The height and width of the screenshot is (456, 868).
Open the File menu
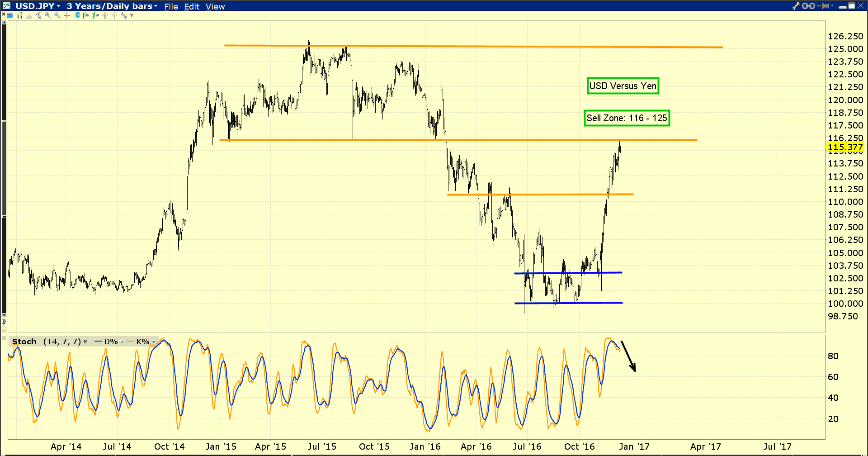coord(170,6)
